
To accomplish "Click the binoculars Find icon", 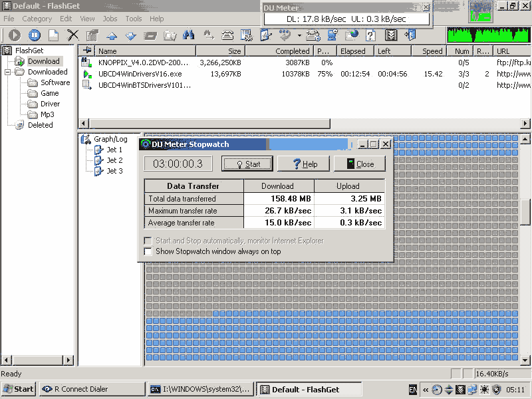I will [189, 35].
